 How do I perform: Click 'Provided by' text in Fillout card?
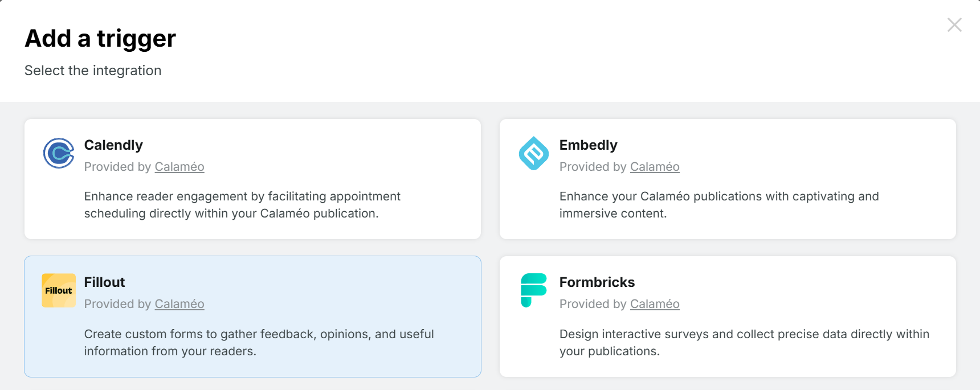117,304
